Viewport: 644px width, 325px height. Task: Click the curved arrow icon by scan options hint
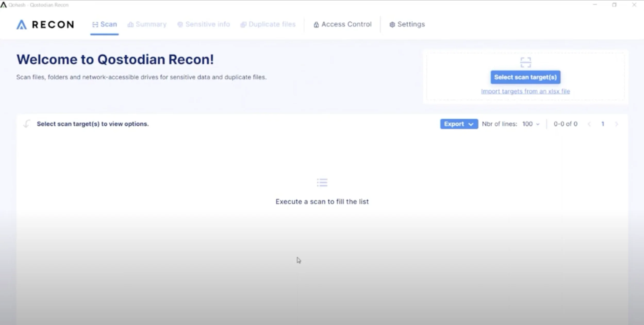pyautogui.click(x=27, y=124)
